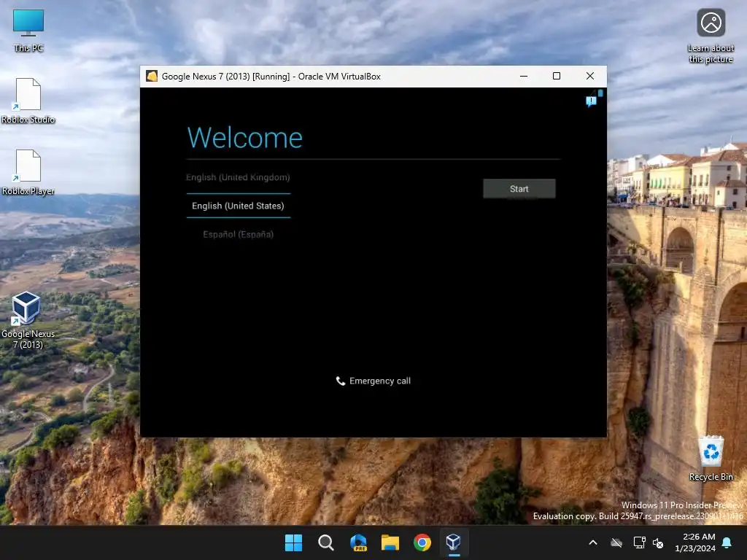Viewport: 747px width, 560px height.
Task: Launch Microsoft Edge Preview from taskbar
Action: 358,542
